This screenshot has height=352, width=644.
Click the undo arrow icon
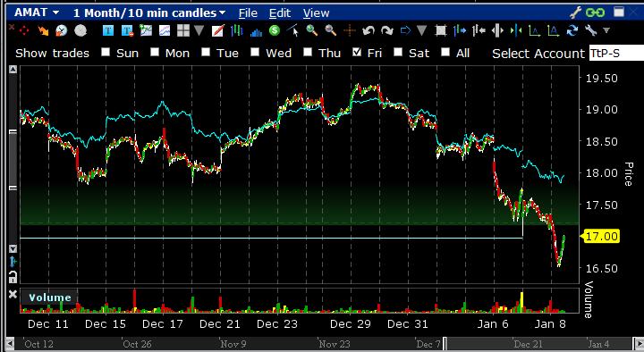click(x=369, y=30)
